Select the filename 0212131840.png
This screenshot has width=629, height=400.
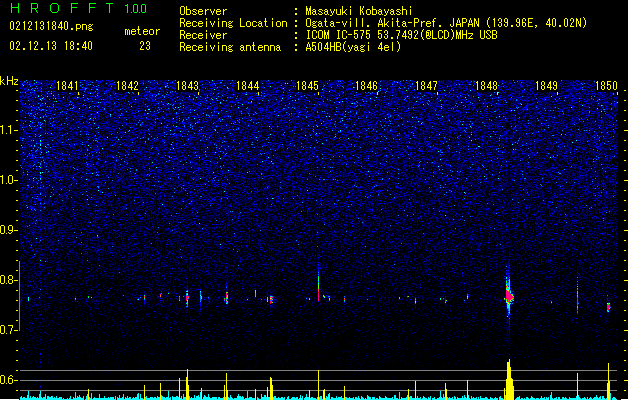click(x=51, y=26)
